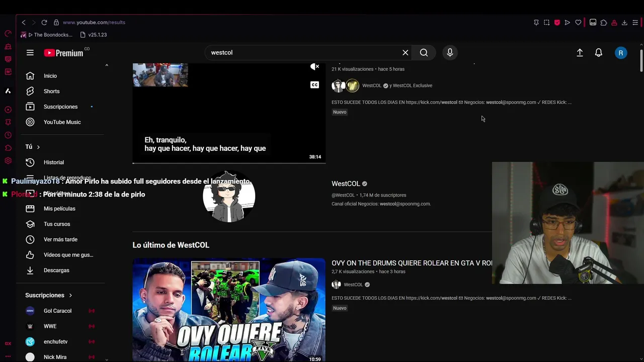Seek on preview video progress bar
This screenshot has height=362, width=644.
pos(229,163)
